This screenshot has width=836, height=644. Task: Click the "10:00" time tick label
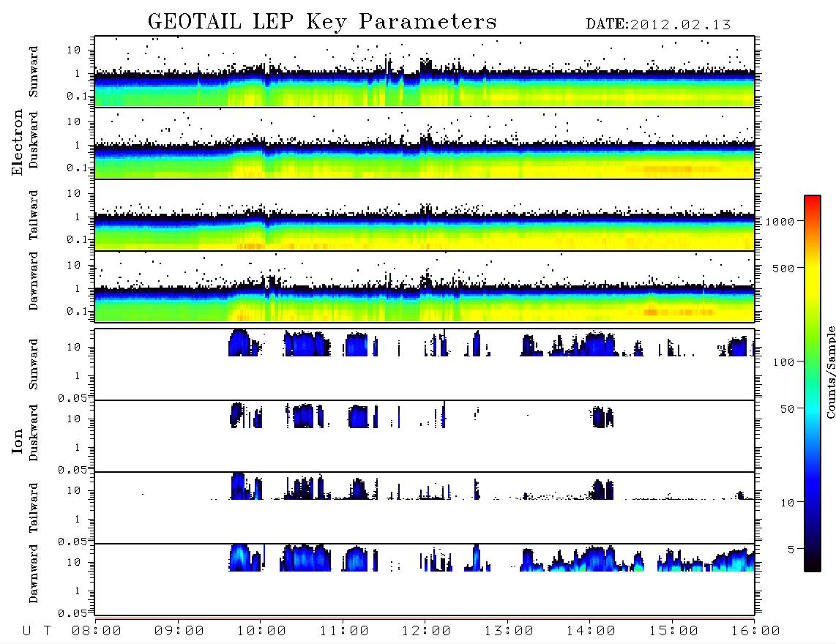pos(261,631)
